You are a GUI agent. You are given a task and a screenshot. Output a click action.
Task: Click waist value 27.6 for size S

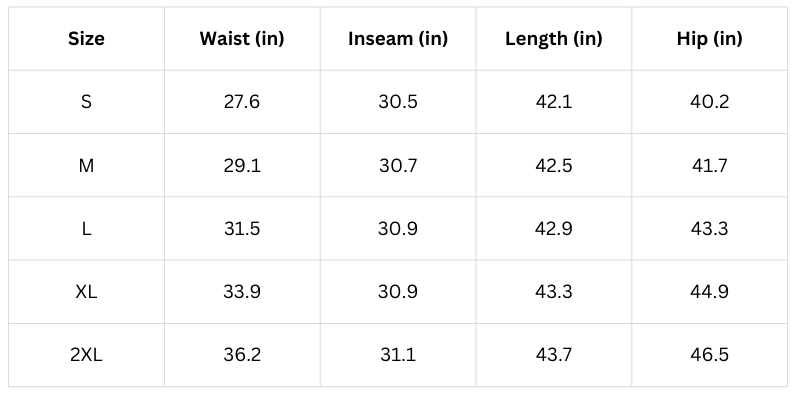click(x=242, y=102)
